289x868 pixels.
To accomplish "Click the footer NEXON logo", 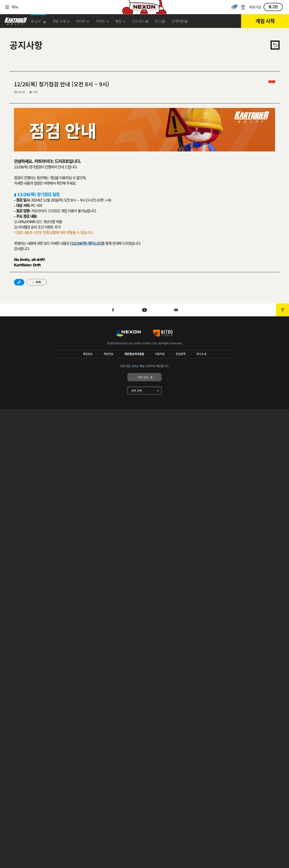I will [129, 333].
